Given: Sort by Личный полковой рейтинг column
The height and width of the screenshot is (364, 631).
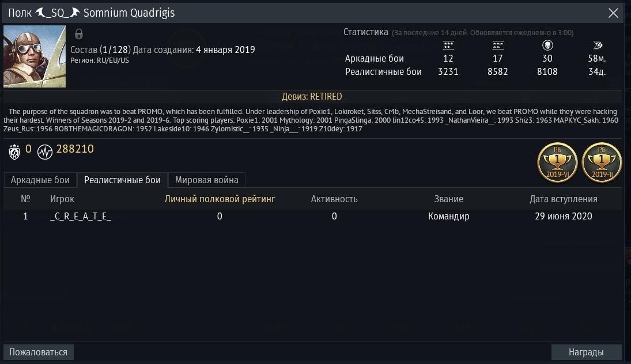Looking at the screenshot, I should point(220,199).
